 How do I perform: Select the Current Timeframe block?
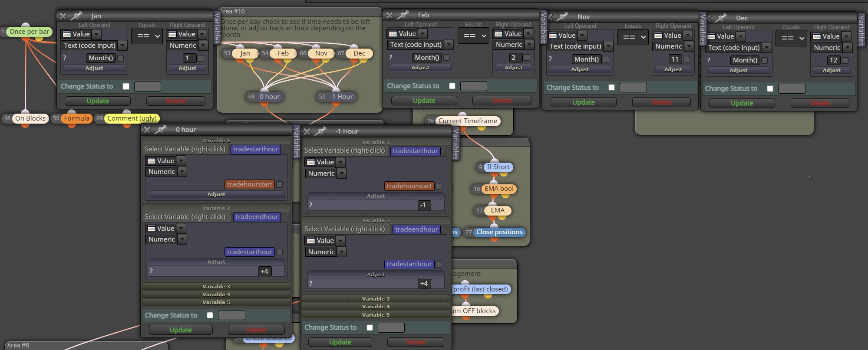468,121
